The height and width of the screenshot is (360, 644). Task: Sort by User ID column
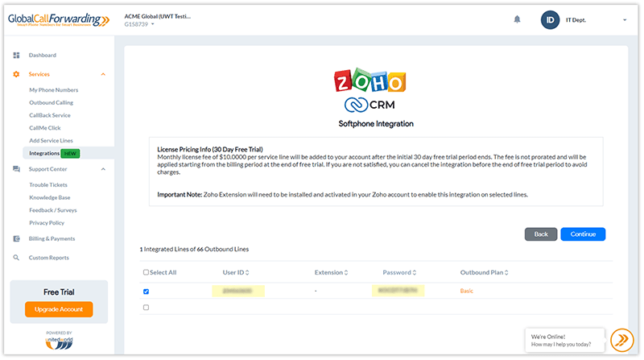pos(236,272)
